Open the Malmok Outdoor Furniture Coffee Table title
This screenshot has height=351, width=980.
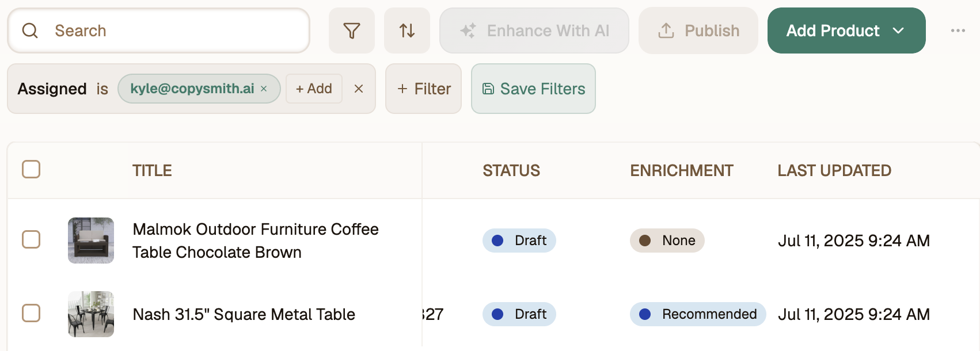(x=256, y=241)
